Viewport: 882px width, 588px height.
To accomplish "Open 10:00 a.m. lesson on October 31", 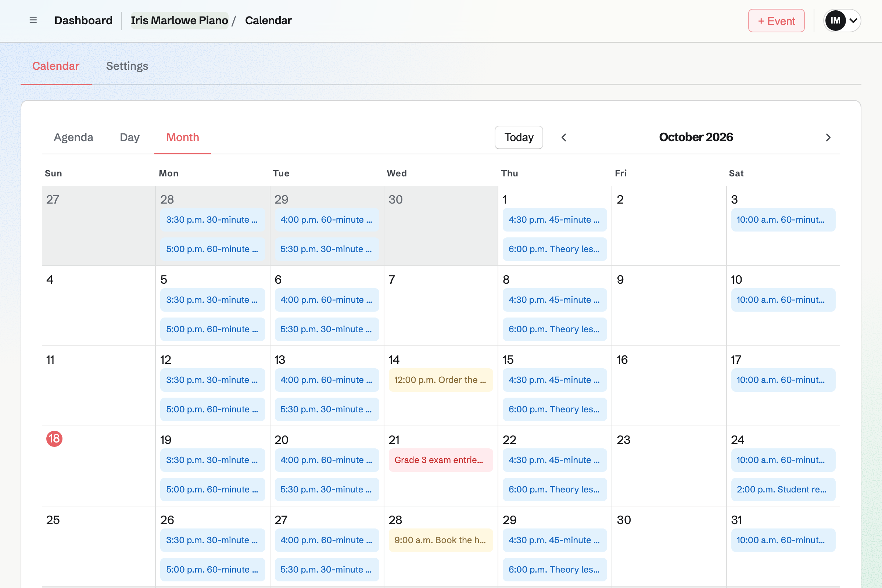I will (784, 540).
